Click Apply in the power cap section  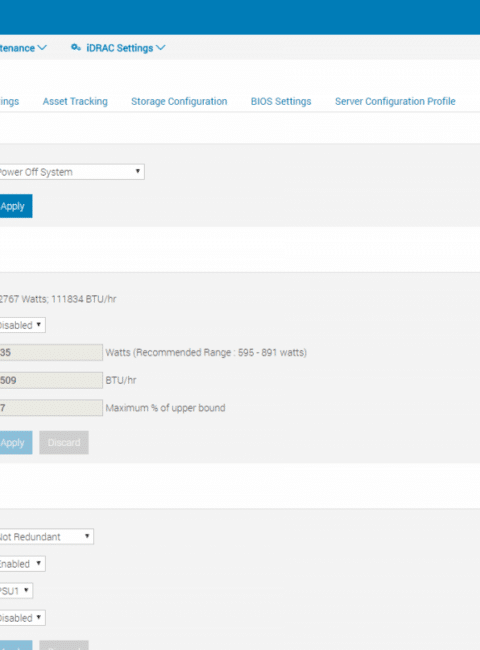[x=15, y=442]
